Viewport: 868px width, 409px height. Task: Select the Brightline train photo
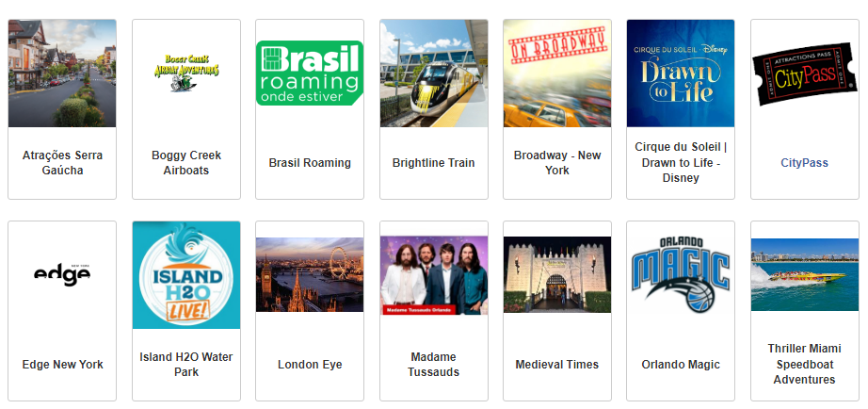433,74
